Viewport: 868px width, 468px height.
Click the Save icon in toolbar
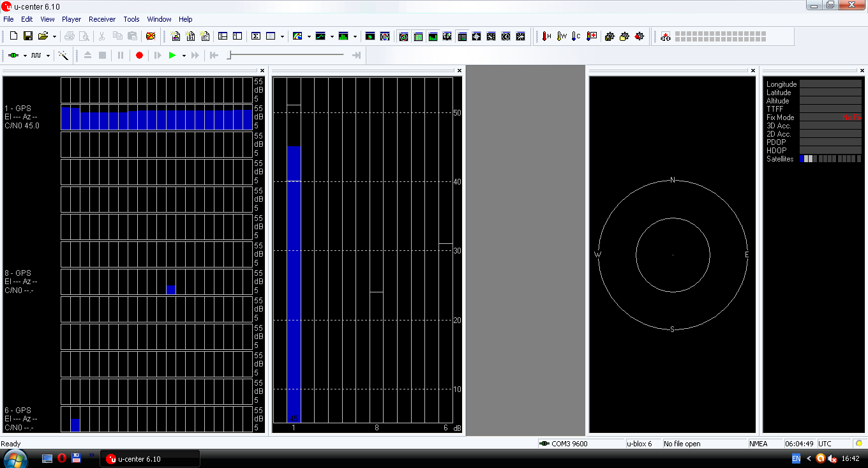28,36
